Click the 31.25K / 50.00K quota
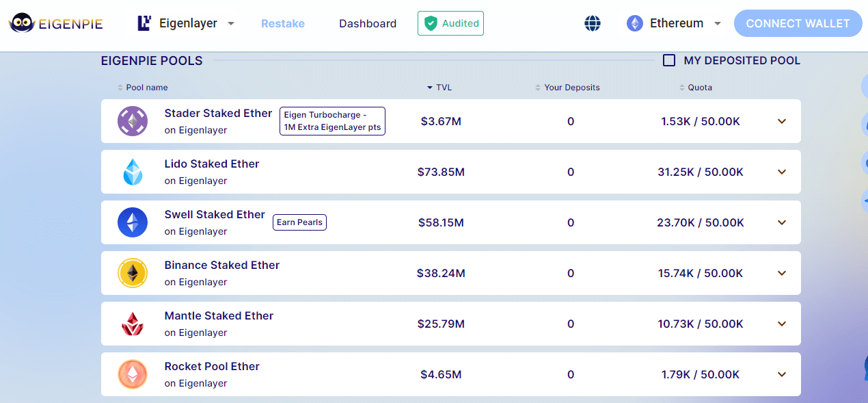The height and width of the screenshot is (403, 868). pos(701,172)
